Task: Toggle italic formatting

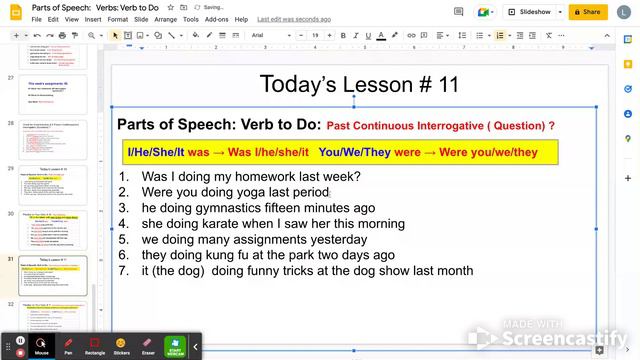Action: point(356,36)
